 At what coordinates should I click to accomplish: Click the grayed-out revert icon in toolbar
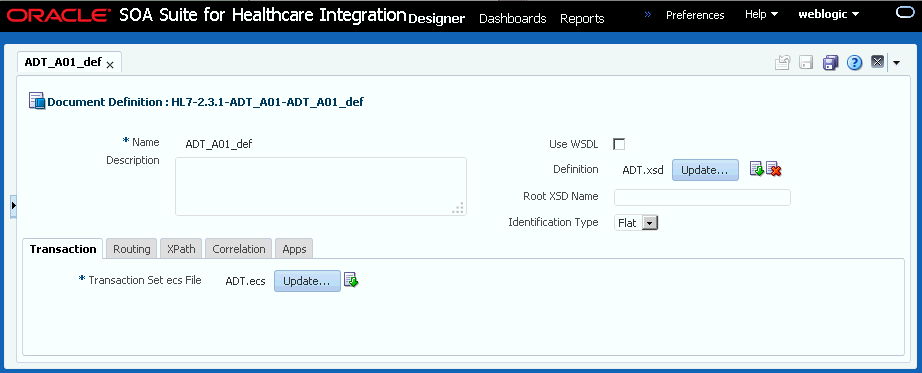pyautogui.click(x=782, y=62)
